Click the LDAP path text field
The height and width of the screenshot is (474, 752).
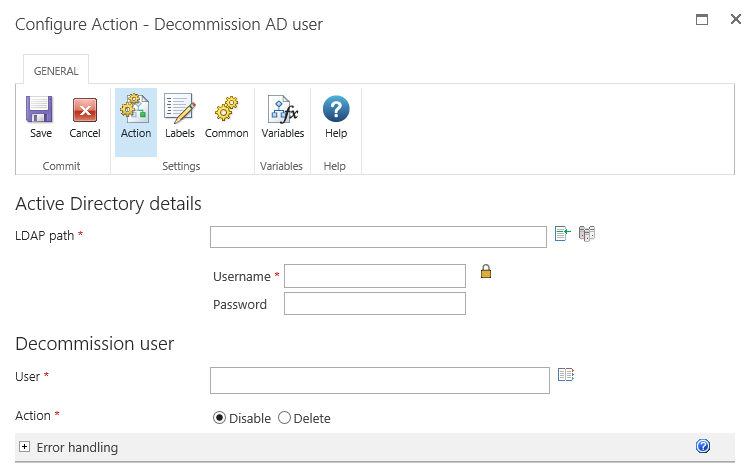(x=378, y=237)
